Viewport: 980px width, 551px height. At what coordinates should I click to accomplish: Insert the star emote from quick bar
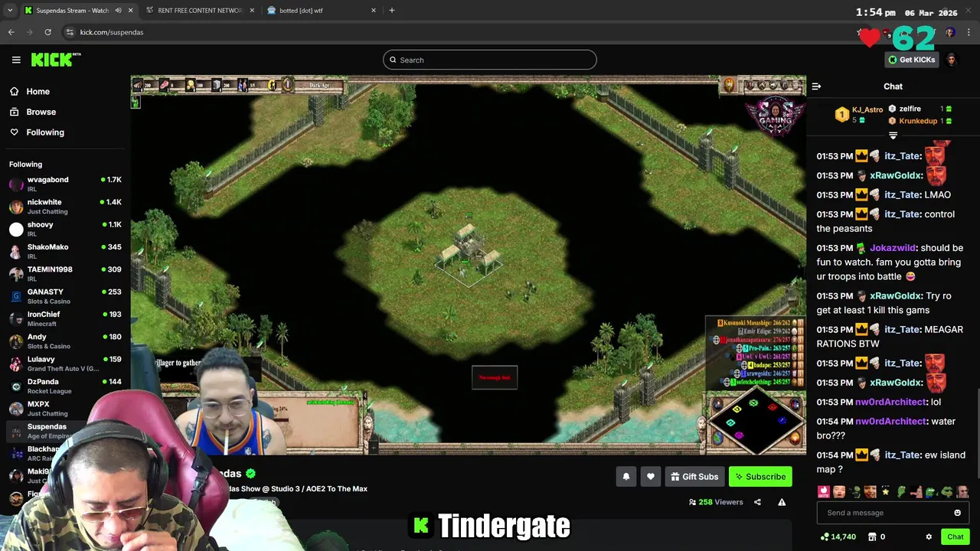pyautogui.click(x=885, y=492)
